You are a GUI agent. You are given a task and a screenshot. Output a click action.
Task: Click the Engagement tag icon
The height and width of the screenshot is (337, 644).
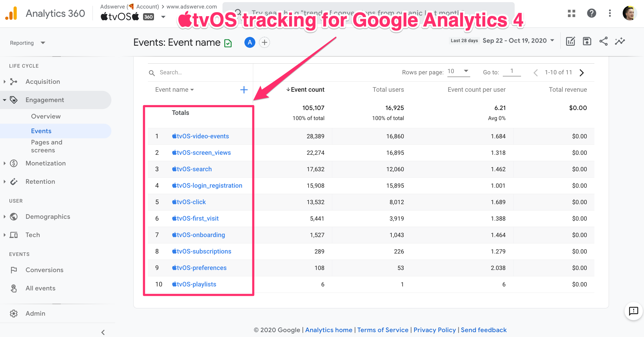point(14,100)
